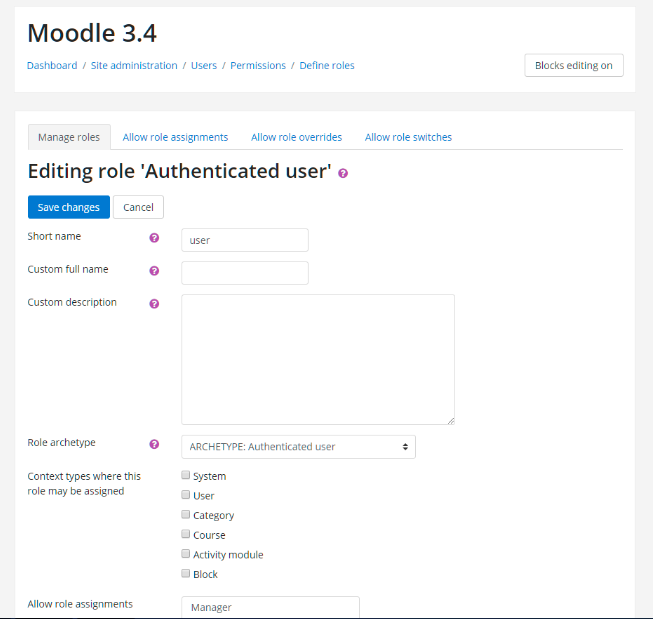Click the Blocks editing on button
Viewport: 653px width, 619px height.
pos(574,65)
